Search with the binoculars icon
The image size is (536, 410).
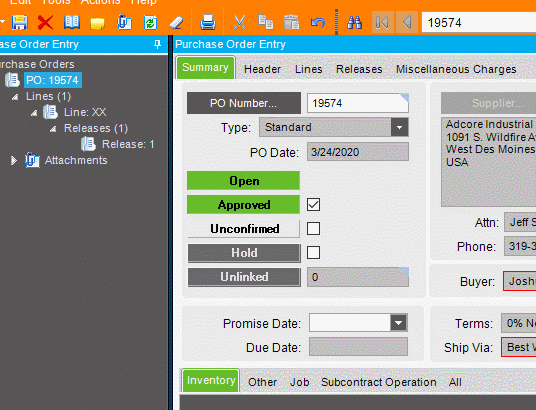coord(354,23)
